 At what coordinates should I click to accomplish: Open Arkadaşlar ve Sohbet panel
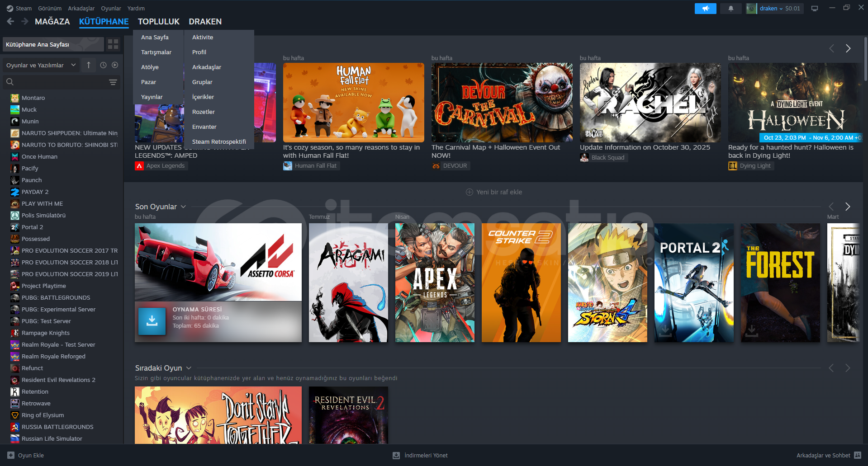(x=829, y=456)
